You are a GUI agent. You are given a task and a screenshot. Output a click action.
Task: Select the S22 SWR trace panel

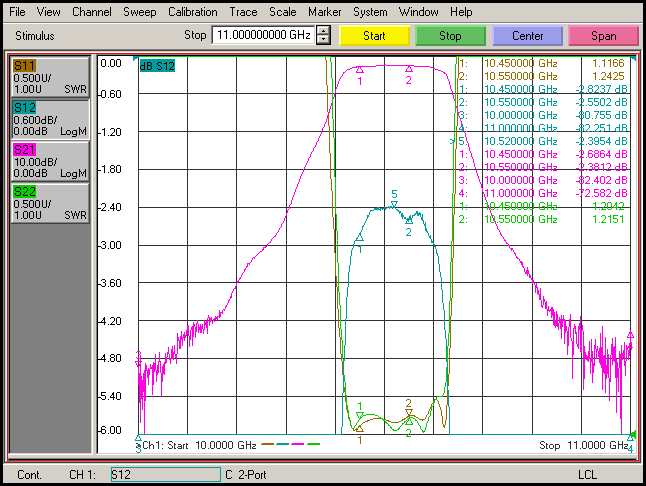[50, 203]
